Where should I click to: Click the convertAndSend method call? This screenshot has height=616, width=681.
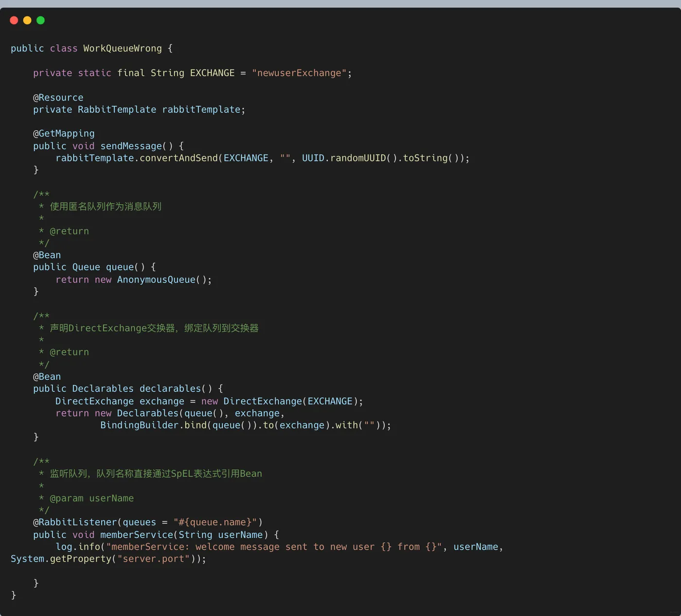point(179,158)
